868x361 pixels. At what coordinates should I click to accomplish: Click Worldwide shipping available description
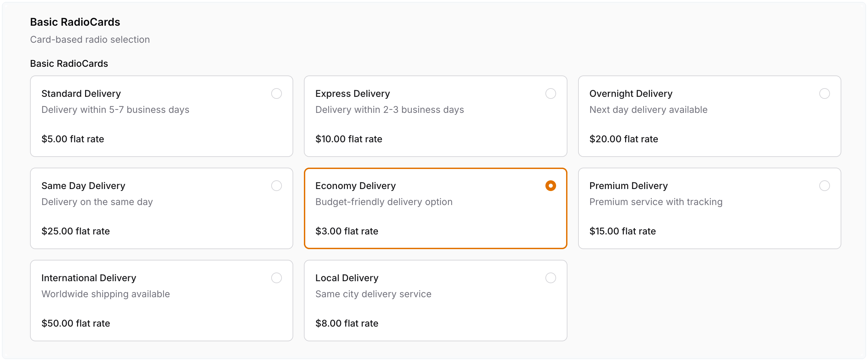(105, 294)
